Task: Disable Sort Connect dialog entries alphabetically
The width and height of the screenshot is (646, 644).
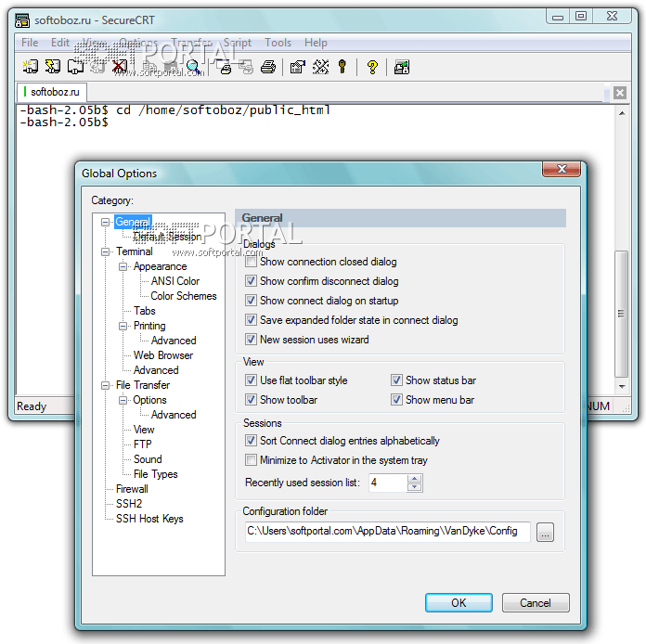Action: [251, 441]
